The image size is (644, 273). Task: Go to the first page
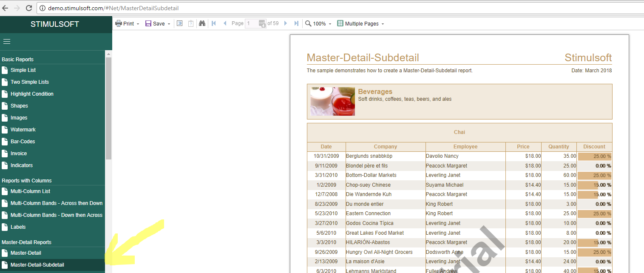(x=213, y=24)
